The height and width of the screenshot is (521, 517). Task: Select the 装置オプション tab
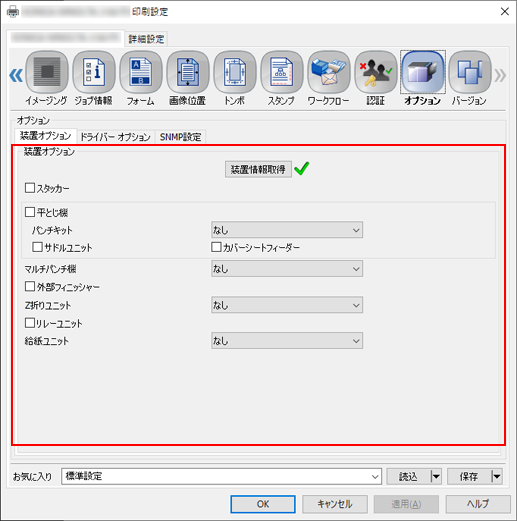click(45, 136)
